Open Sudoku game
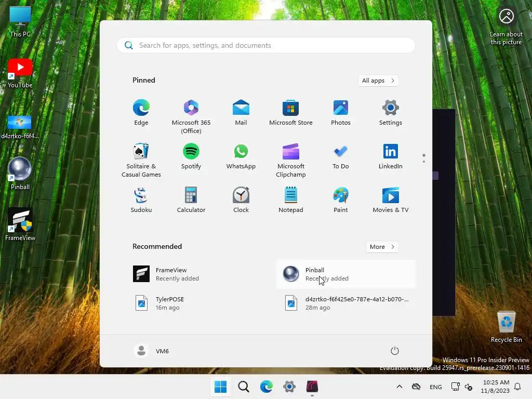The image size is (532, 399). coord(141,200)
